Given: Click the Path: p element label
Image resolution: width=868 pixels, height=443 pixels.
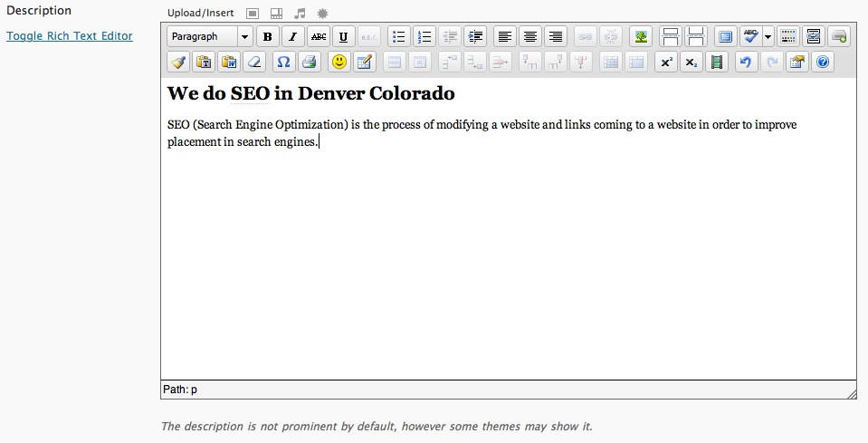Looking at the screenshot, I should (180, 390).
